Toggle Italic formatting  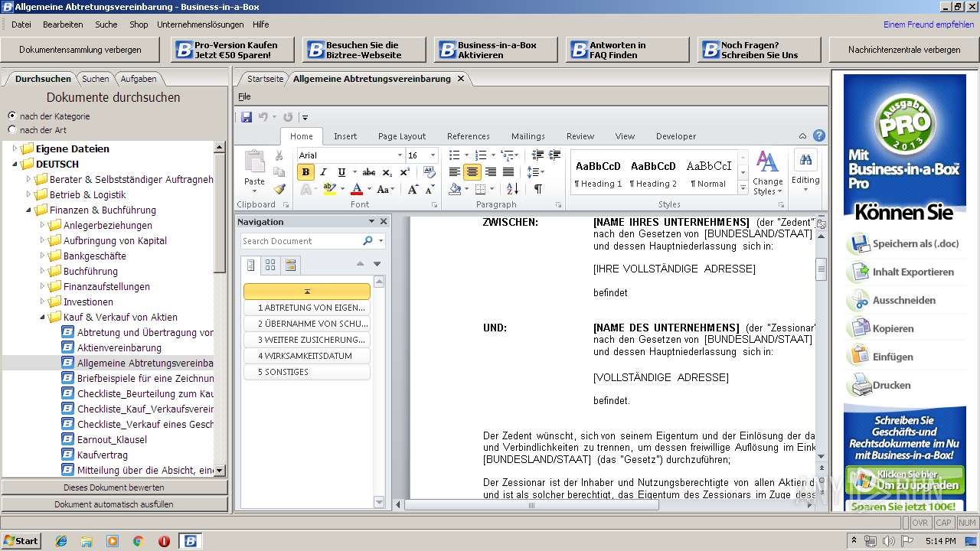click(323, 172)
